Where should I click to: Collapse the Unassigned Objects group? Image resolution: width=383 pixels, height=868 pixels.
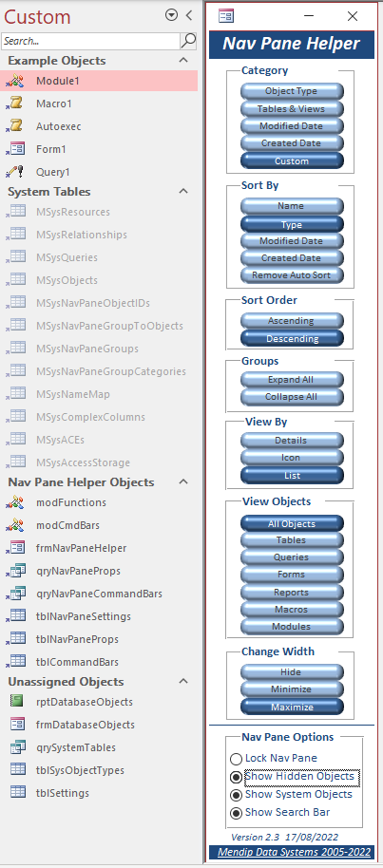(183, 681)
